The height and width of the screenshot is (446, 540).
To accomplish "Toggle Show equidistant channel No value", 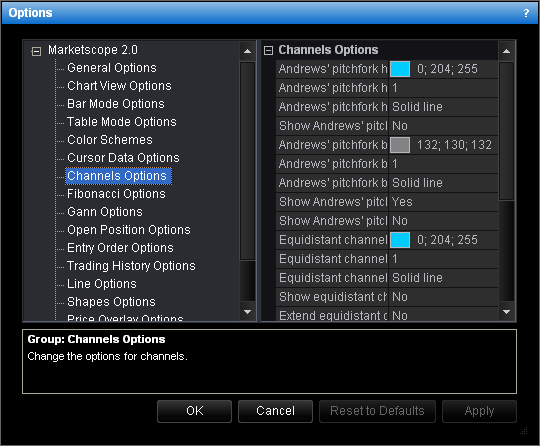I will point(443,297).
